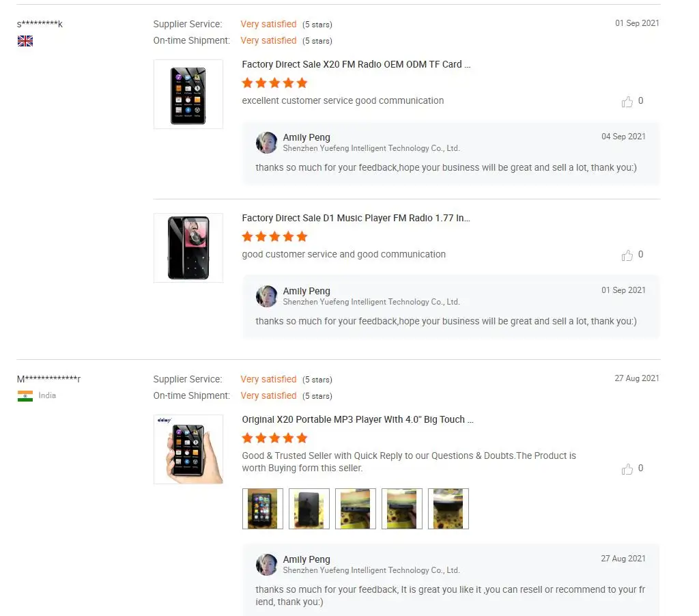Click five-star rating under X20 FM Radio

(x=274, y=83)
